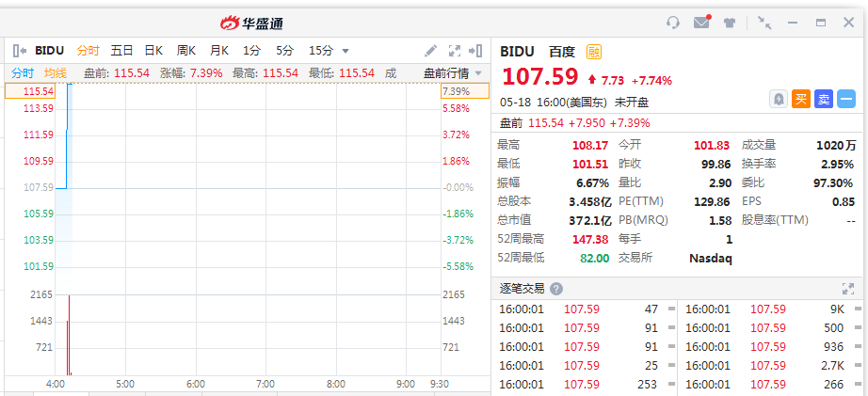Screen dimensions: 868x396
Task: Open help for 逐笔交易
Action: (556, 289)
